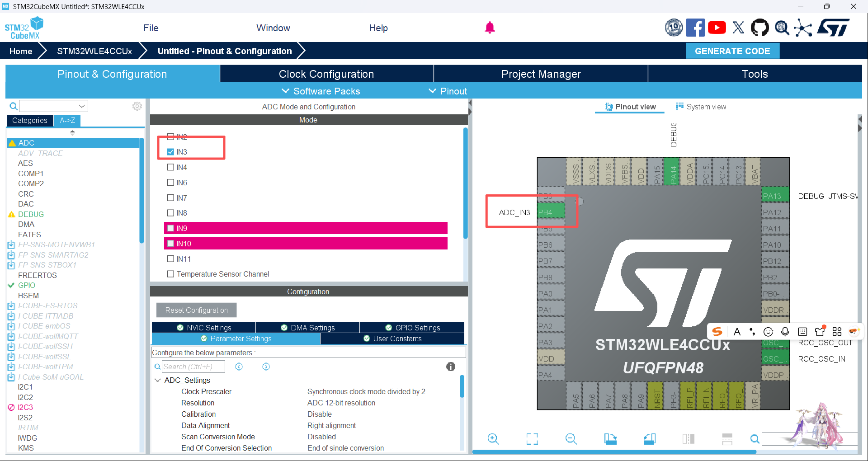
Task: Open the NVIC Settings tab
Action: click(x=203, y=328)
